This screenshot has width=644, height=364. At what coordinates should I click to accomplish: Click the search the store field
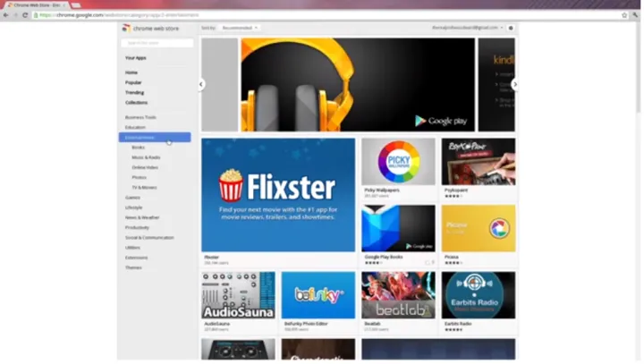point(157,43)
